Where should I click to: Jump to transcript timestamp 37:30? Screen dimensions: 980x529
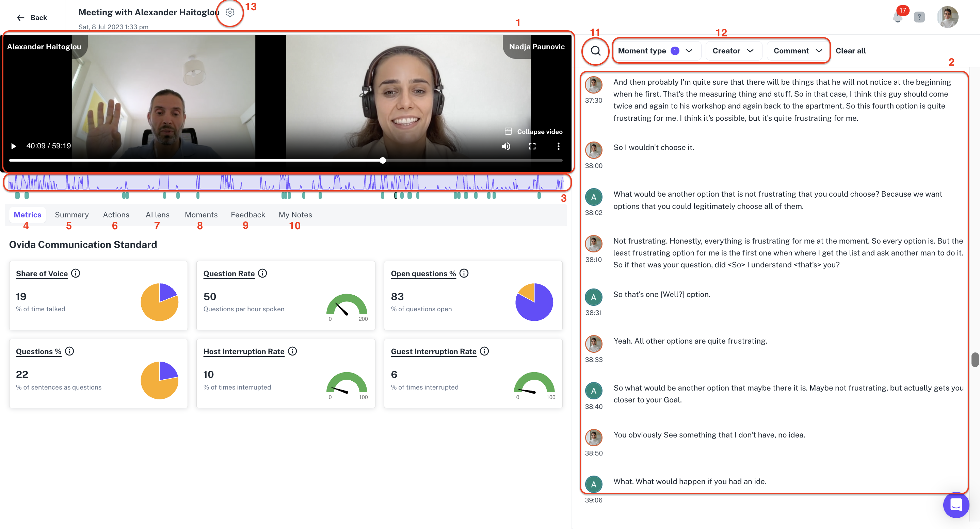tap(593, 100)
